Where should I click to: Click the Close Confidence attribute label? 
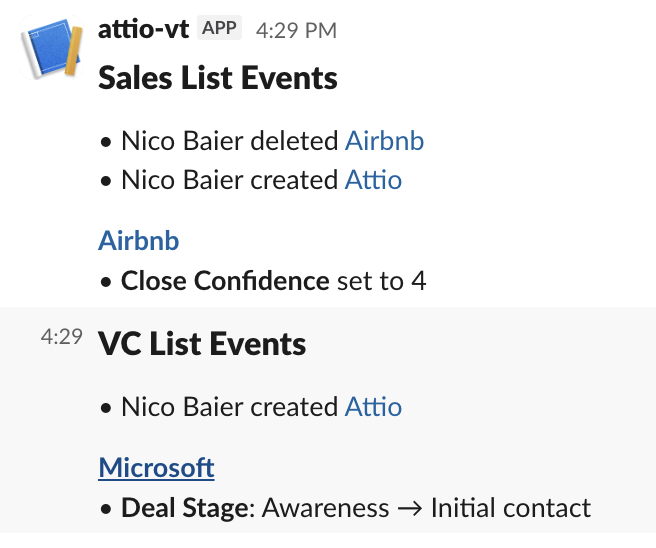(225, 281)
